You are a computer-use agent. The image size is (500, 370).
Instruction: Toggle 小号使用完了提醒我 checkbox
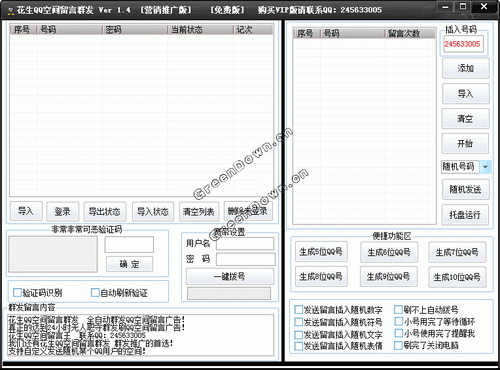[x=398, y=333]
